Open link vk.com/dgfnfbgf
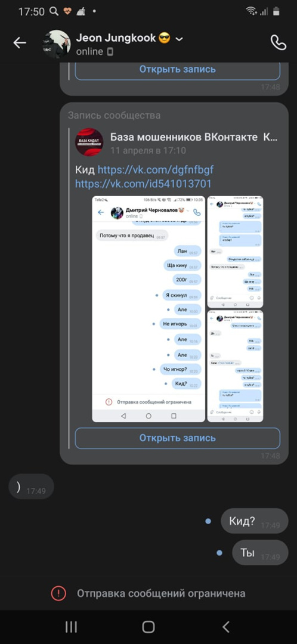Image resolution: width=297 pixels, height=644 pixels. tap(156, 169)
